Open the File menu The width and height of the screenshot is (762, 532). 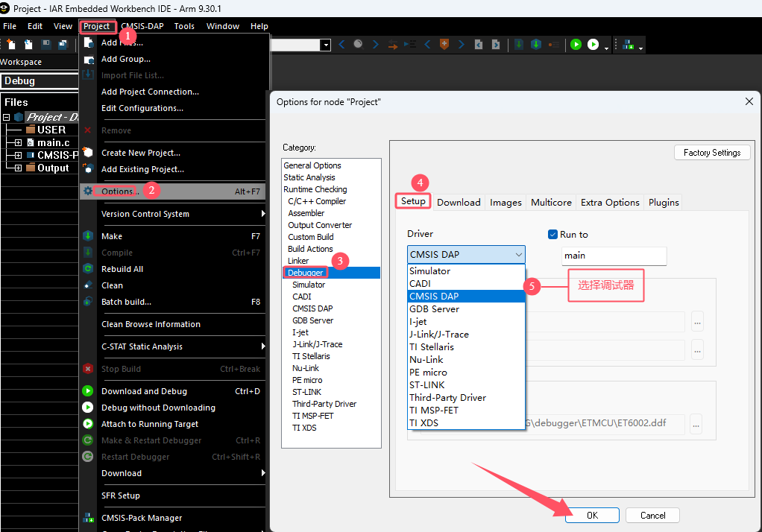10,26
